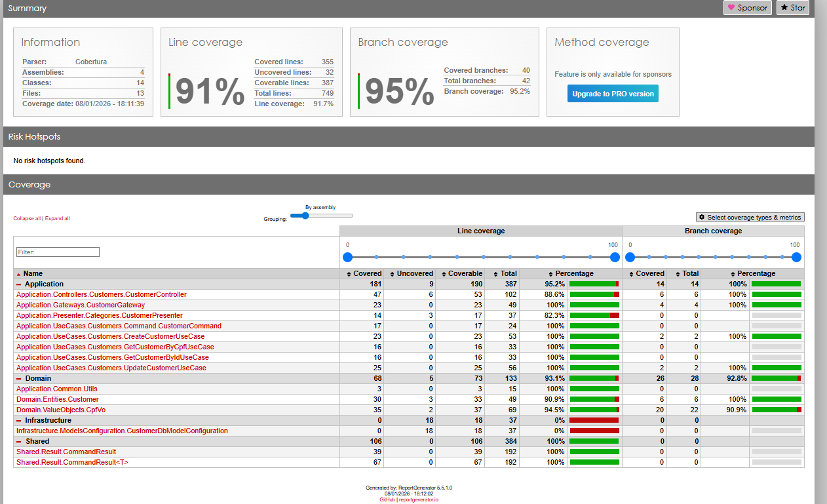Click the Sponsor heart button
The width and height of the screenshot is (827, 504).
[747, 8]
